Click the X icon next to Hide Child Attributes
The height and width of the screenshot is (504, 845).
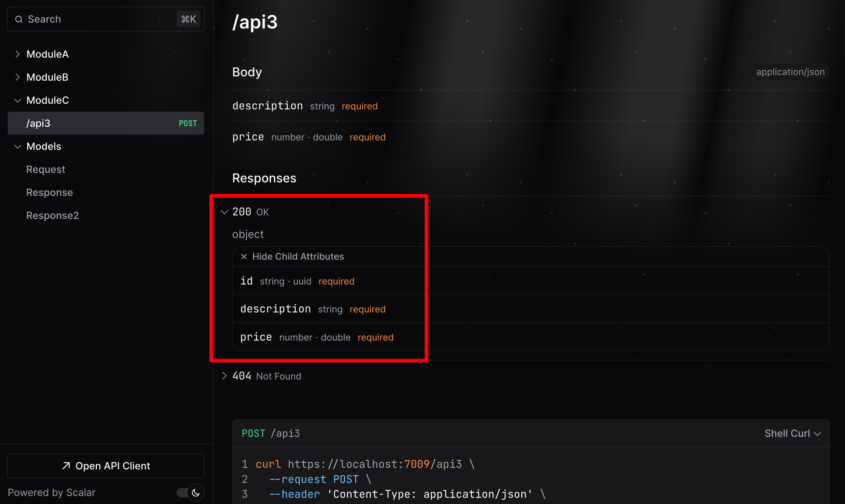pyautogui.click(x=244, y=257)
